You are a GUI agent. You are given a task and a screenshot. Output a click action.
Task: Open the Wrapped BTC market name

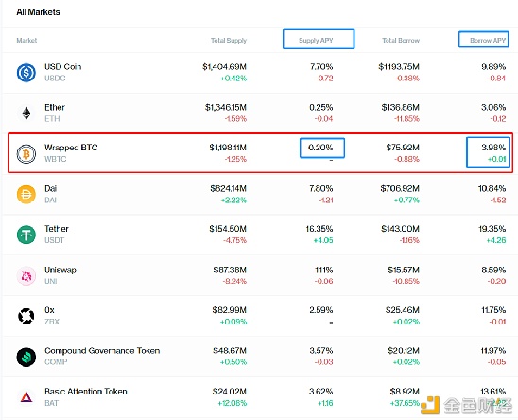point(71,148)
